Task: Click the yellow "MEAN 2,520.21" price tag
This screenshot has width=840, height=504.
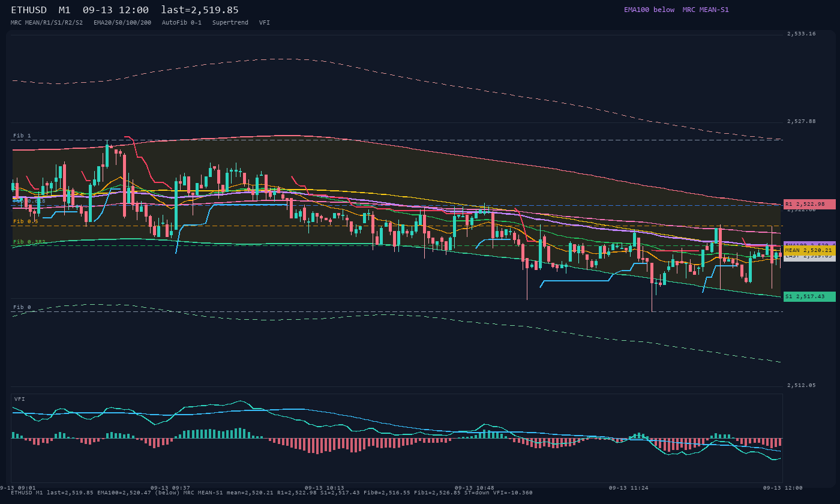Action: tap(809, 250)
